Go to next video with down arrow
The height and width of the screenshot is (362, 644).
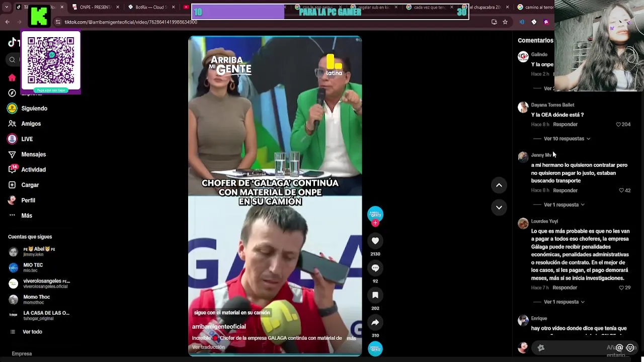tap(499, 207)
